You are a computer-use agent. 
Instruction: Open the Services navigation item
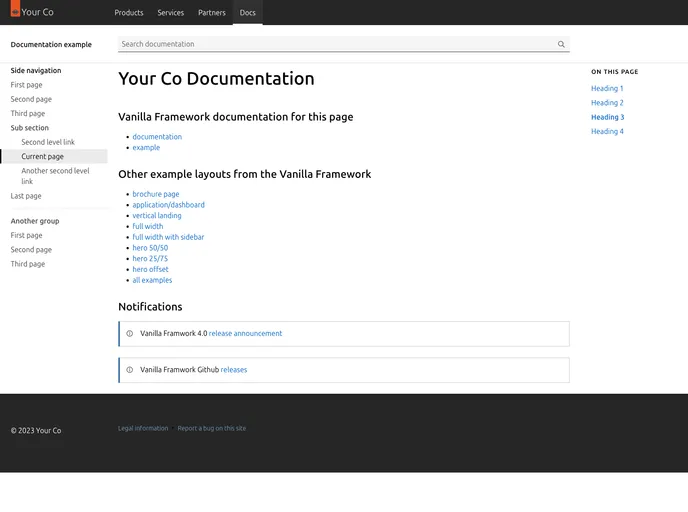point(171,13)
